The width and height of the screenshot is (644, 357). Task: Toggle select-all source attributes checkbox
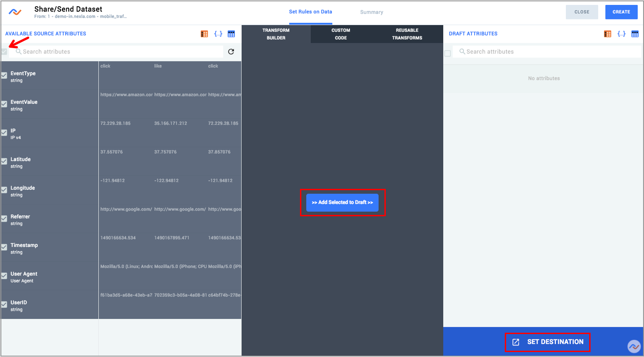click(x=4, y=52)
